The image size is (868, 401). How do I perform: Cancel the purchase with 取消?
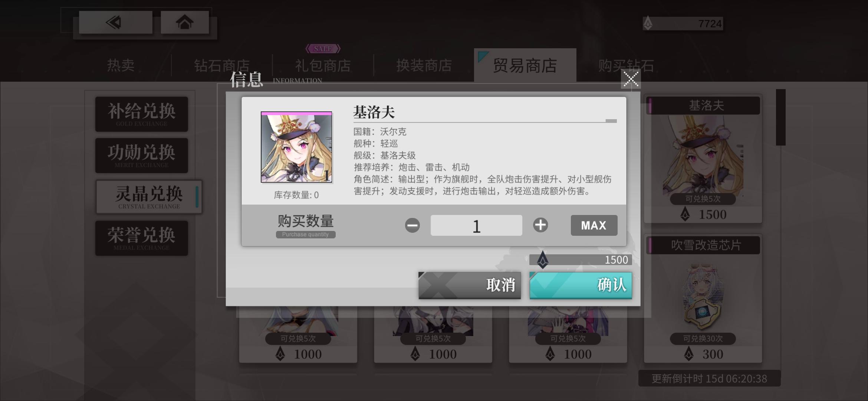point(470,285)
